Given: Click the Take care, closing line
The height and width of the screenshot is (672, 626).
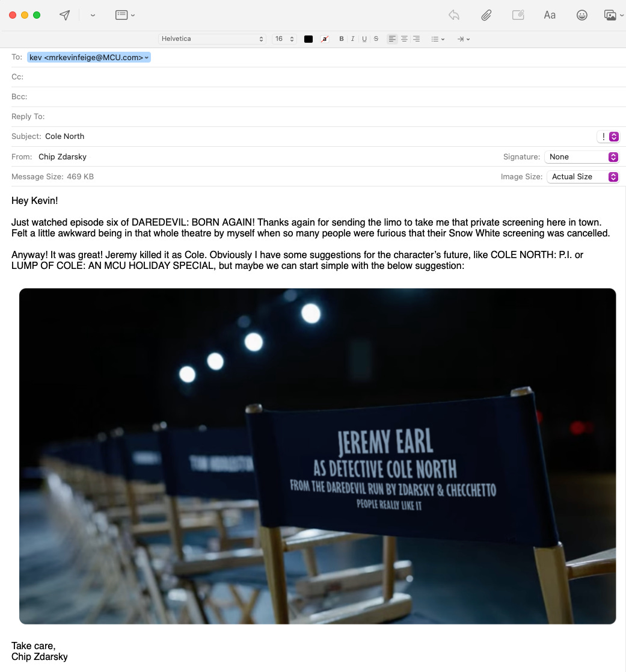Looking at the screenshot, I should coord(34,646).
